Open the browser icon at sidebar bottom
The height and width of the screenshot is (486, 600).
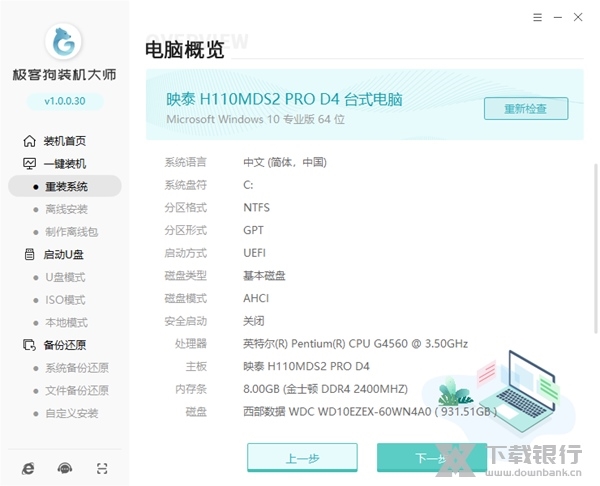tap(29, 468)
